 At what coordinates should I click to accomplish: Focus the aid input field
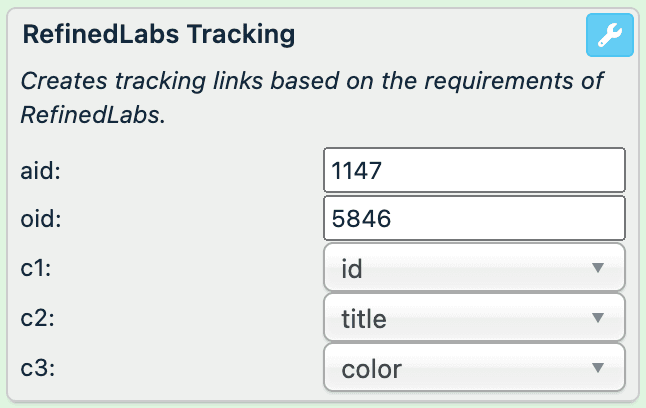[474, 171]
